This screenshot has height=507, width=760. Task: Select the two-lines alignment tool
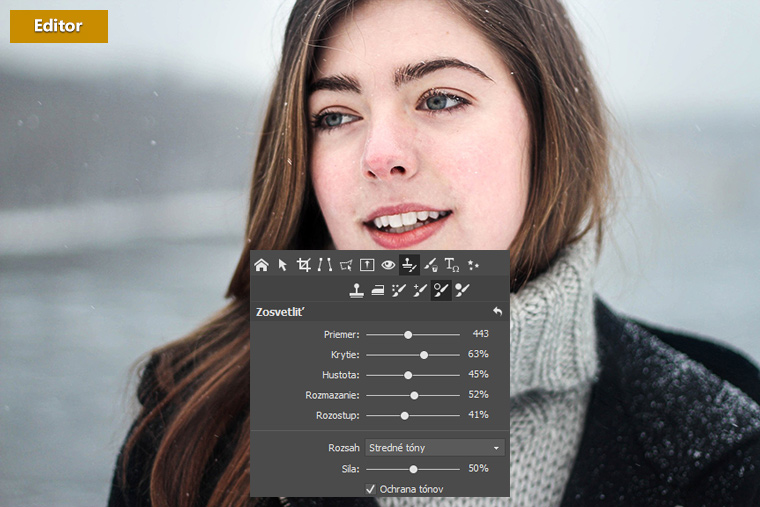pos(325,265)
